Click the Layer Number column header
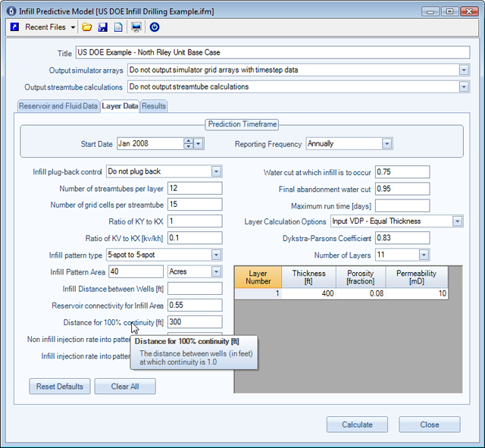The width and height of the screenshot is (485, 448). click(x=258, y=277)
